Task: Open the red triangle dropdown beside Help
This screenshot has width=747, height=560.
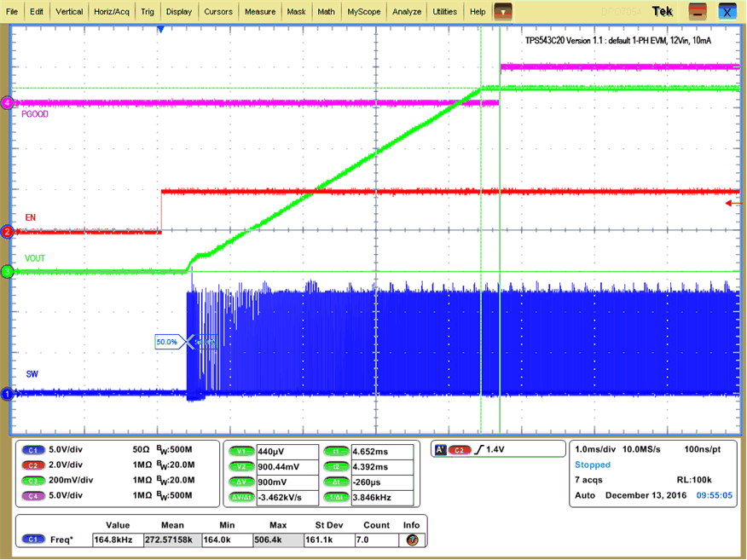Action: click(501, 11)
